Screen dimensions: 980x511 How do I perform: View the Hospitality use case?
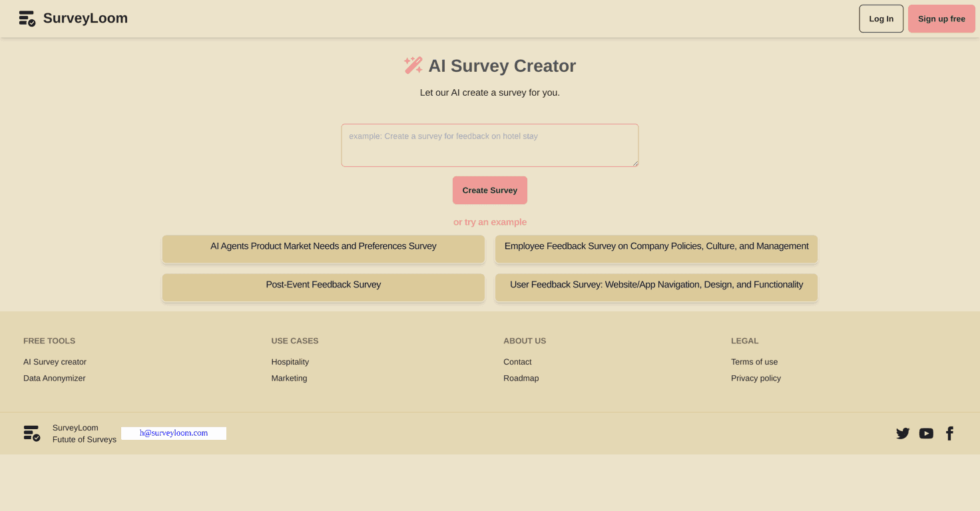coord(290,361)
